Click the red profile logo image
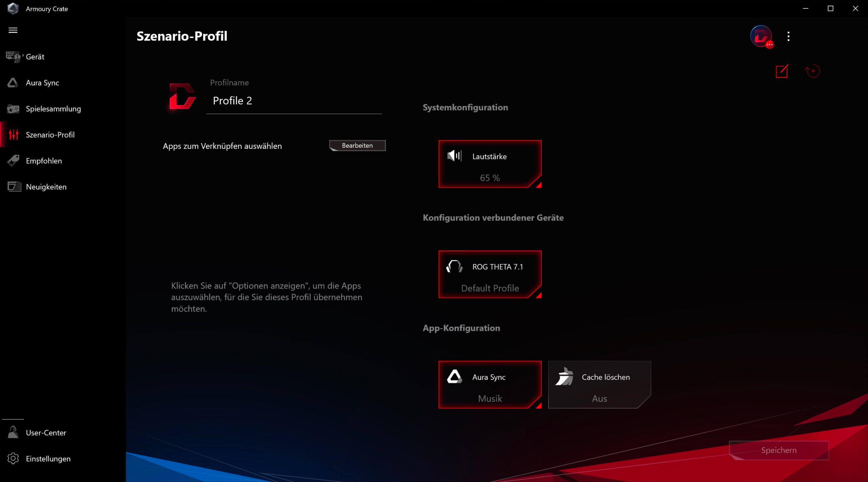Image resolution: width=868 pixels, height=482 pixels. click(182, 96)
